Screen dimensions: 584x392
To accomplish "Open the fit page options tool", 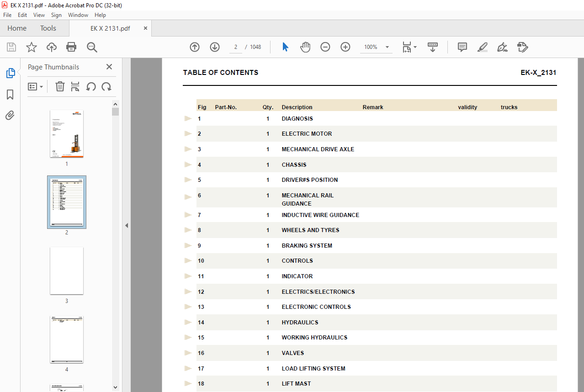I will pos(407,47).
